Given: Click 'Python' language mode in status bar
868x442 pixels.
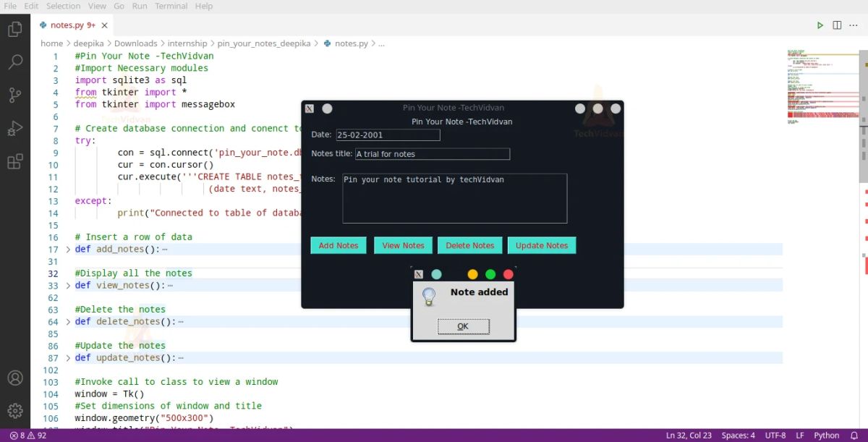Looking at the screenshot, I should click(x=826, y=435).
